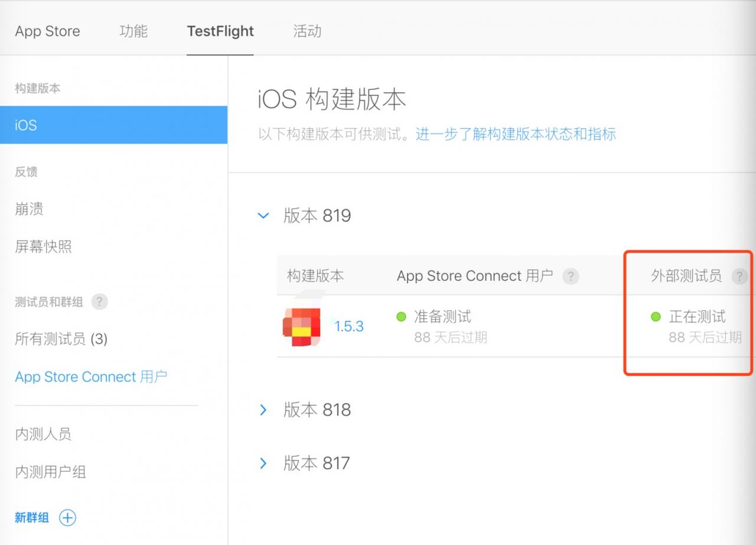Expand the 版本 817 section
The image size is (756, 545).
263,463
